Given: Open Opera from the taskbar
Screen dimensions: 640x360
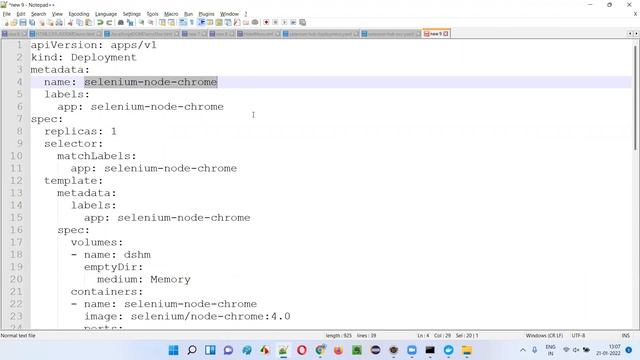Looking at the screenshot, I should 302,350.
